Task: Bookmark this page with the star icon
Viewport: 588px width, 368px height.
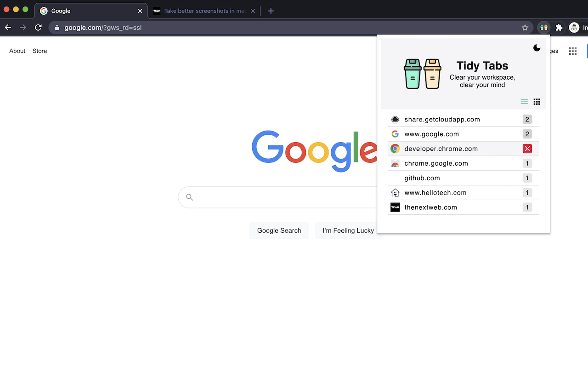Action: pyautogui.click(x=525, y=28)
